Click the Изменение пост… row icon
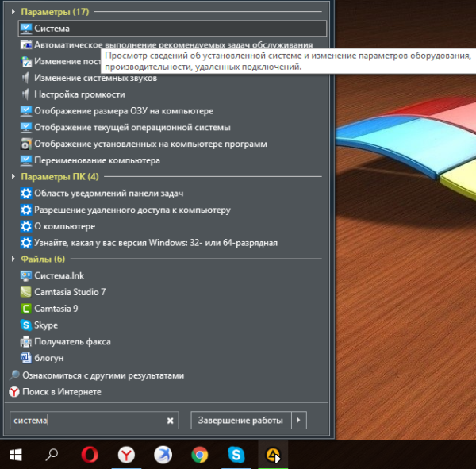 (26, 61)
